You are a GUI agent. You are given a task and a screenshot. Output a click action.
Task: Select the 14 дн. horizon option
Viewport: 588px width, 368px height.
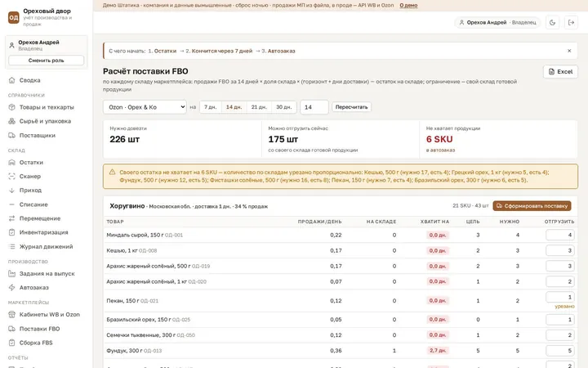pos(234,107)
